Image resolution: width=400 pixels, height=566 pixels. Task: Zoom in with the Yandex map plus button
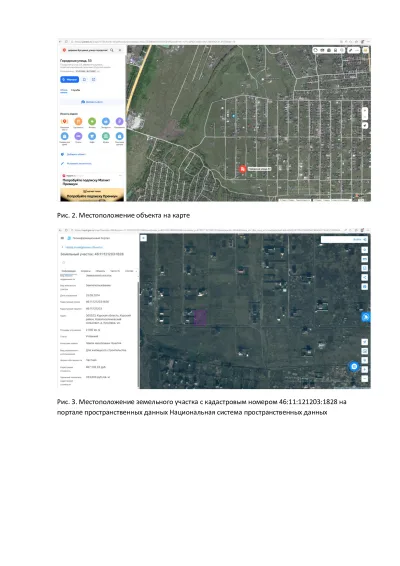(365, 110)
